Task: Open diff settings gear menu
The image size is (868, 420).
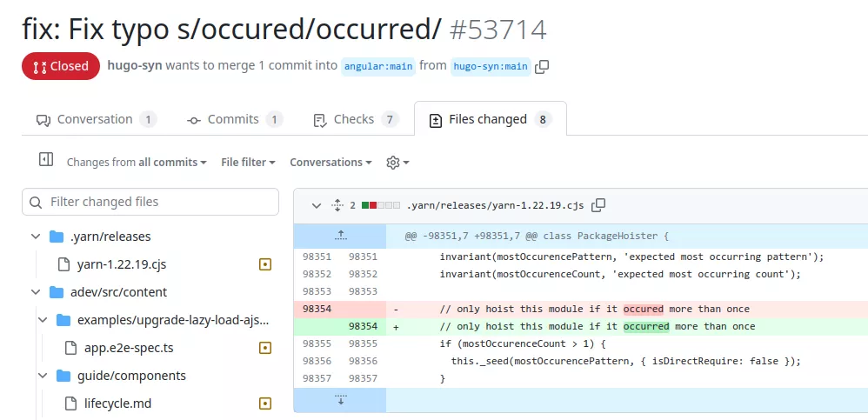Action: [397, 163]
